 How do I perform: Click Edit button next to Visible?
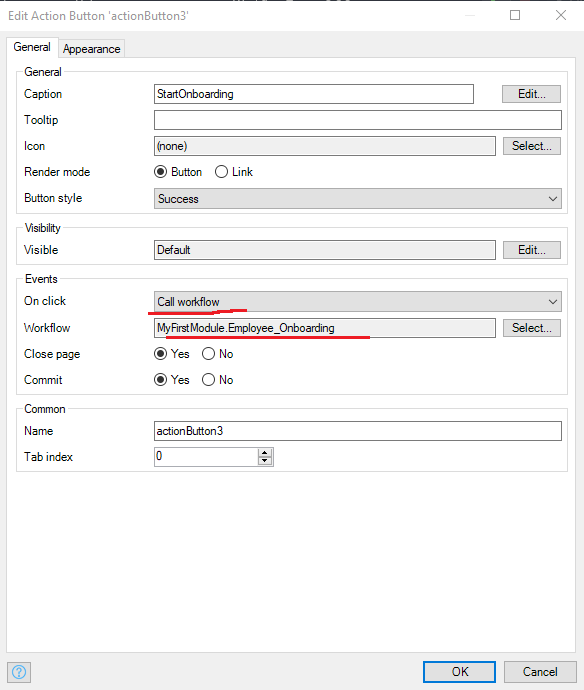(531, 250)
